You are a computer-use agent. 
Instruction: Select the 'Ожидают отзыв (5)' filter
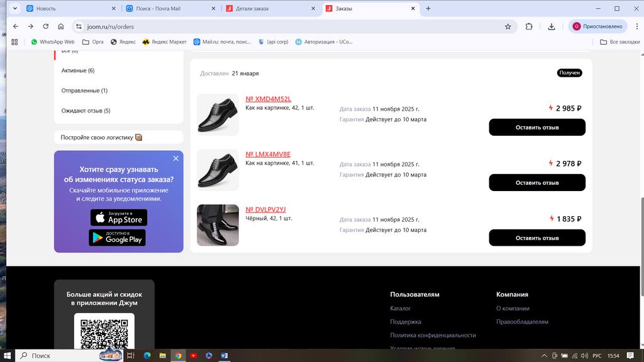(x=86, y=111)
